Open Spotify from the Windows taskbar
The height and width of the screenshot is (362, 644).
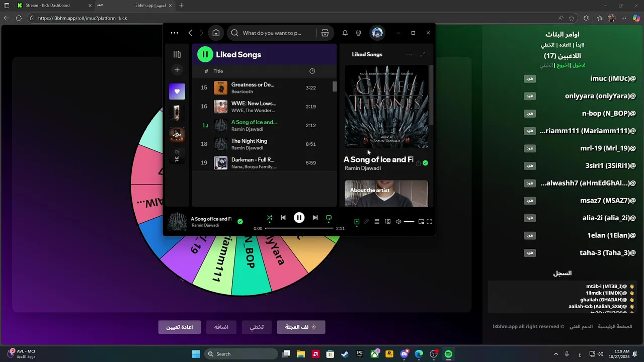(x=448, y=354)
